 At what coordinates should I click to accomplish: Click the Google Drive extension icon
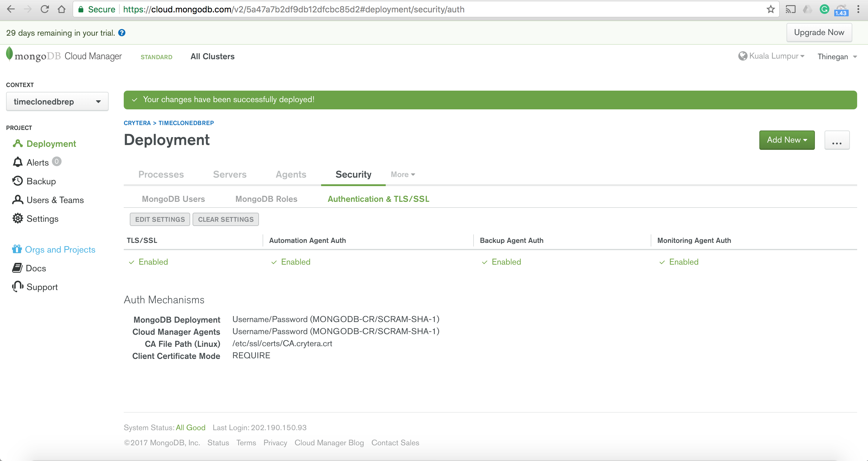click(x=807, y=9)
